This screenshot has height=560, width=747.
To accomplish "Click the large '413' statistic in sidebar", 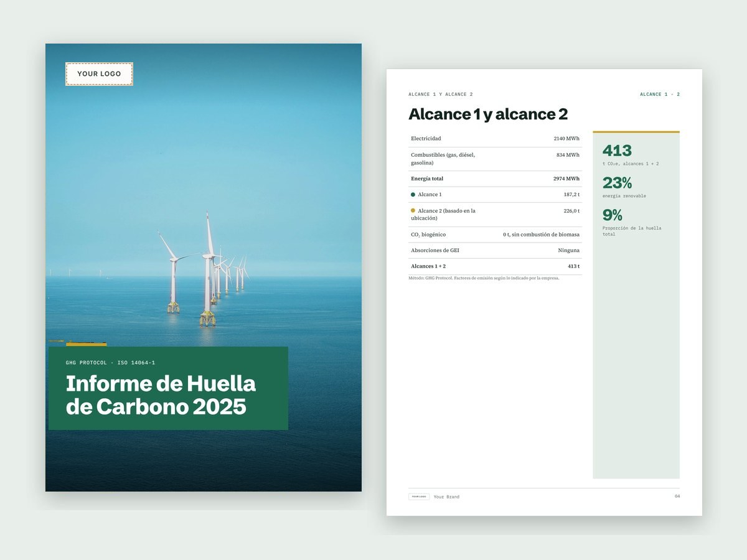I will (x=617, y=151).
